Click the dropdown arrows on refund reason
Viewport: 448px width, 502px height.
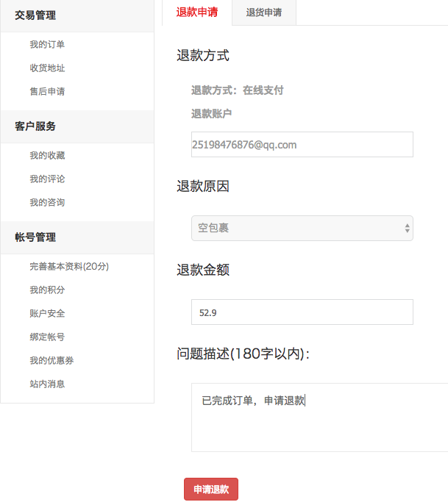pos(407,229)
